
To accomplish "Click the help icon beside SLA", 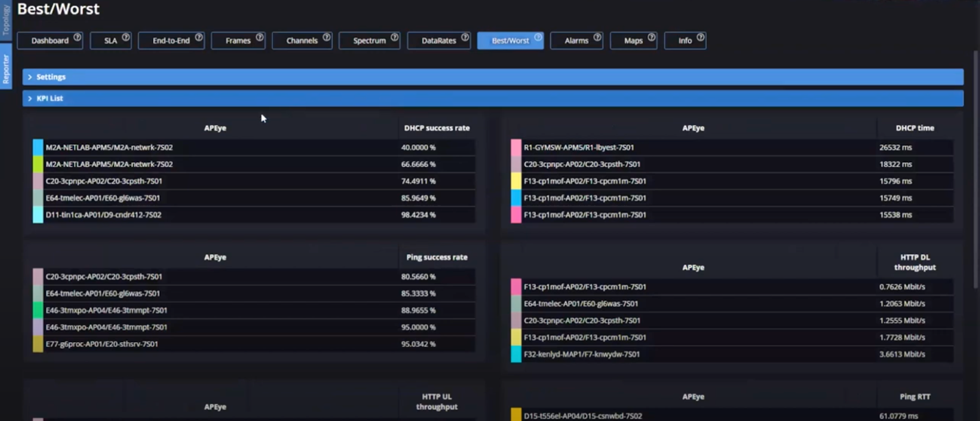I will 126,37.
